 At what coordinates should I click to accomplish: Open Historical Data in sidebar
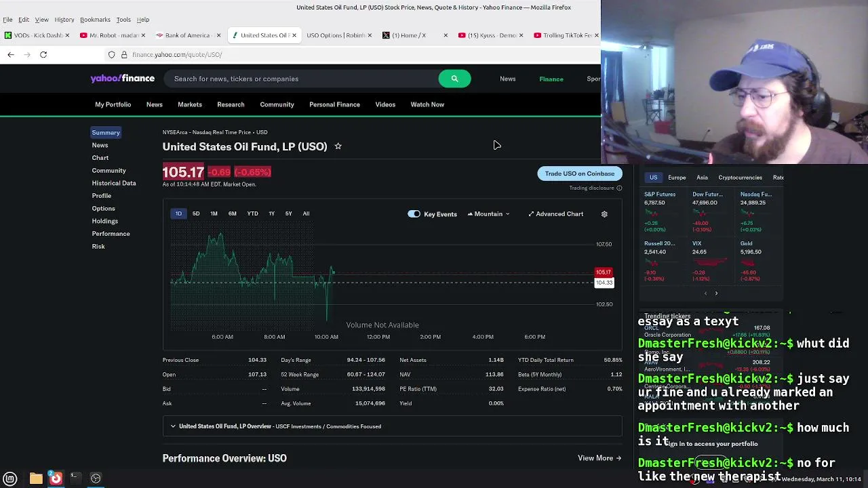pos(114,183)
